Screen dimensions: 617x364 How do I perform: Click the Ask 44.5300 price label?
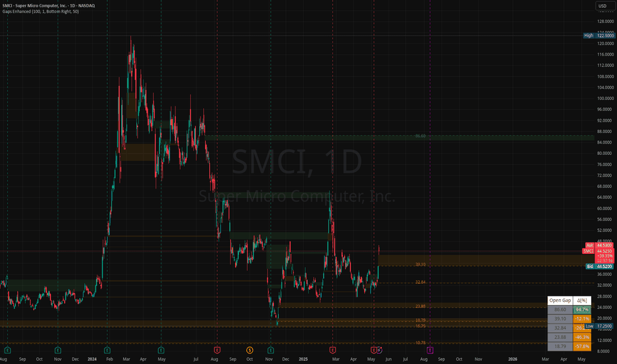[x=599, y=245]
